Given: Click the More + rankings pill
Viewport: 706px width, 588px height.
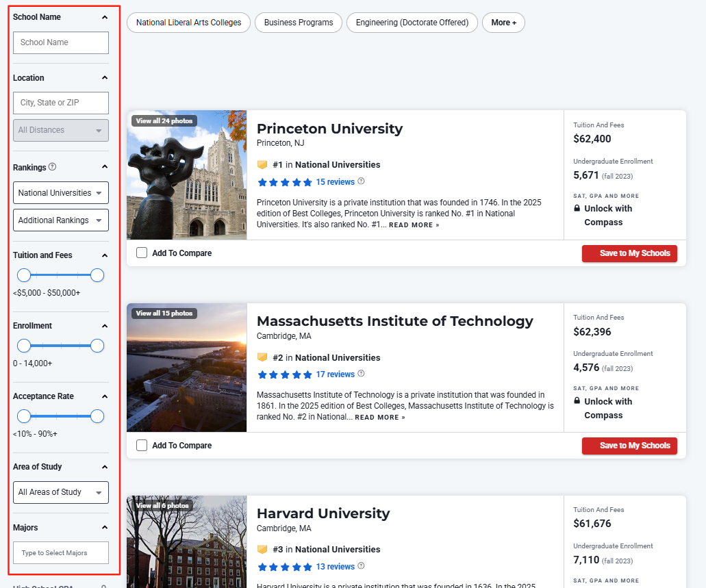Looking at the screenshot, I should tap(503, 23).
